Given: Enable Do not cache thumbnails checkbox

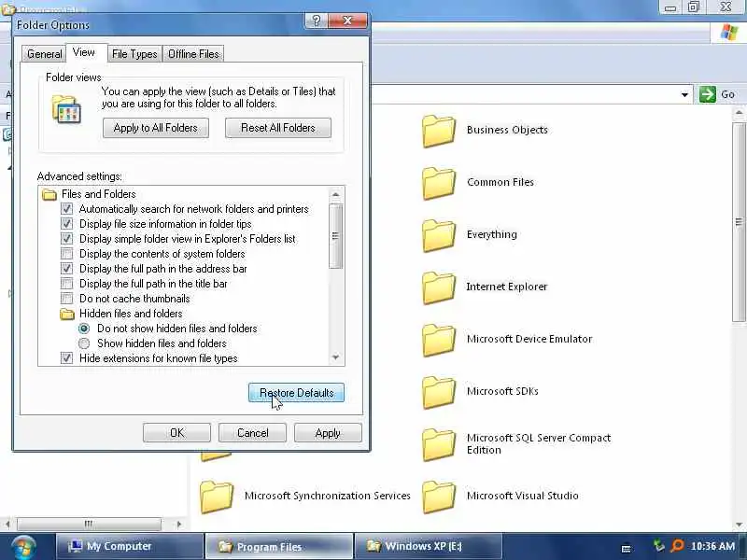Looking at the screenshot, I should pos(66,299).
